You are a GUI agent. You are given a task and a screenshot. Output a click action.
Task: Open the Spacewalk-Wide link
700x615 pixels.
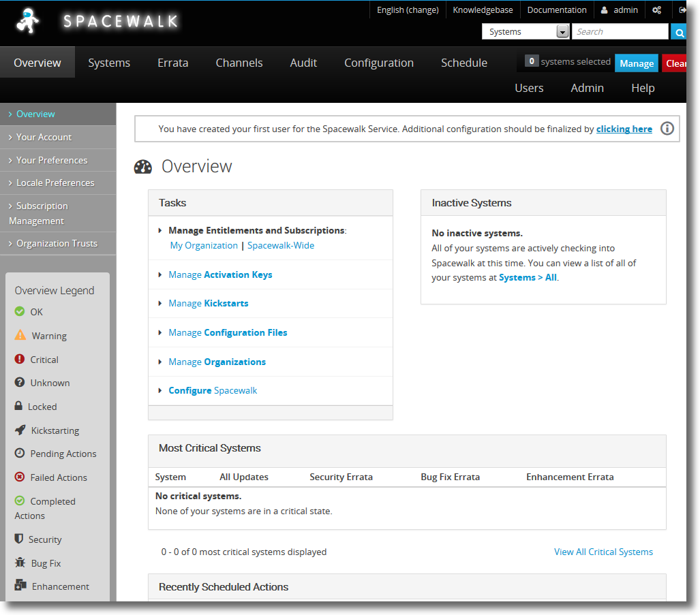281,245
